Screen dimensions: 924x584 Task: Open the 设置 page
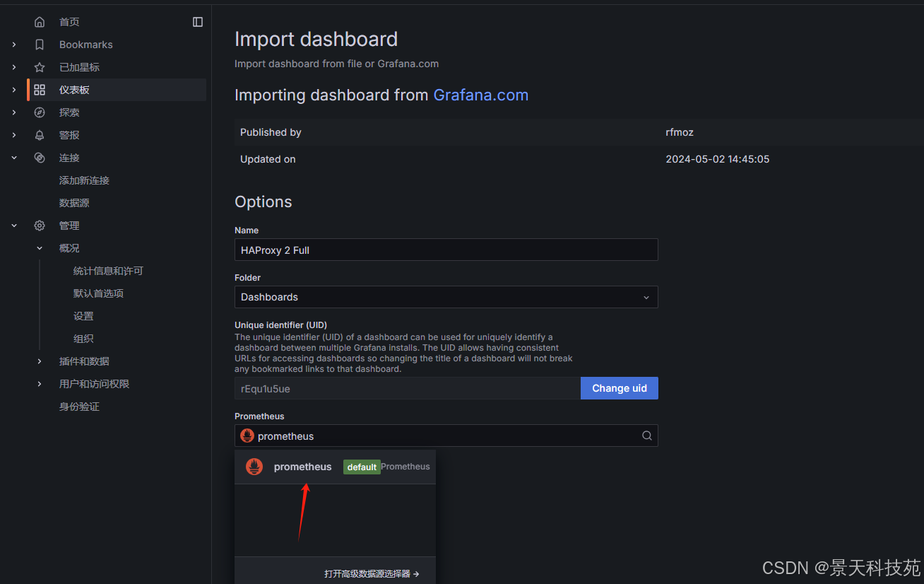(x=83, y=316)
